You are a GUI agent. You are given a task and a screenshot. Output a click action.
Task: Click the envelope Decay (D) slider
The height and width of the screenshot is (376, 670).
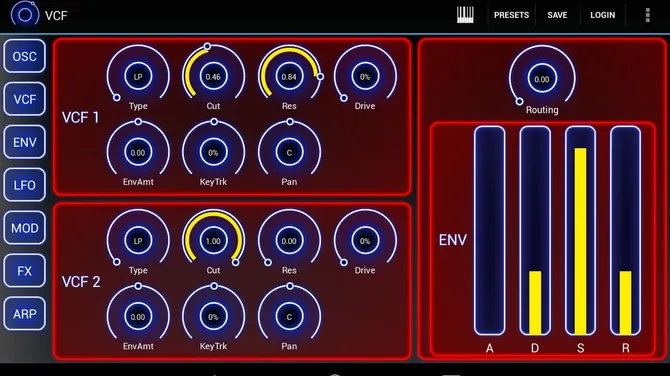coord(535,231)
